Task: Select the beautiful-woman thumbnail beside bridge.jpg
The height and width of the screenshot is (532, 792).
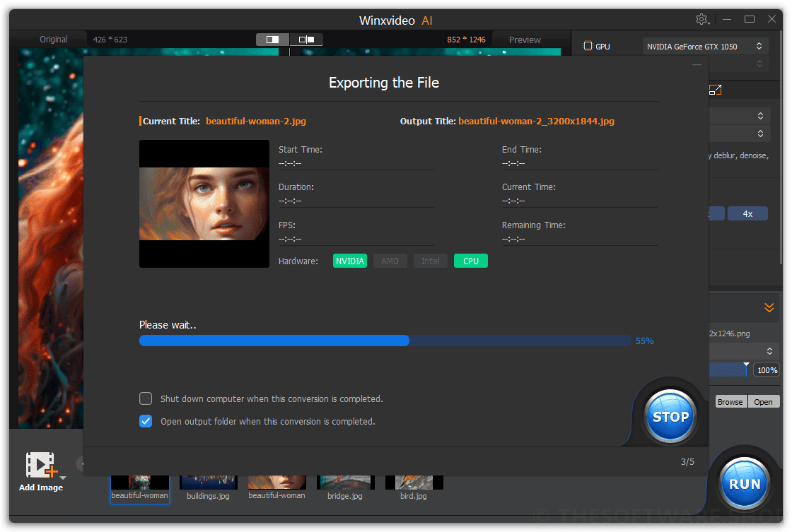Action: click(x=276, y=489)
